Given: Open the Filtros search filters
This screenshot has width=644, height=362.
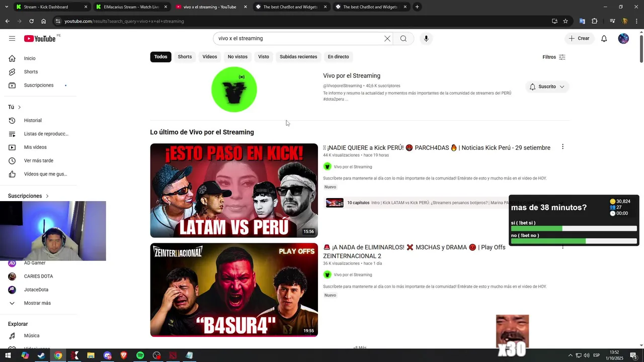Looking at the screenshot, I should click(x=554, y=57).
